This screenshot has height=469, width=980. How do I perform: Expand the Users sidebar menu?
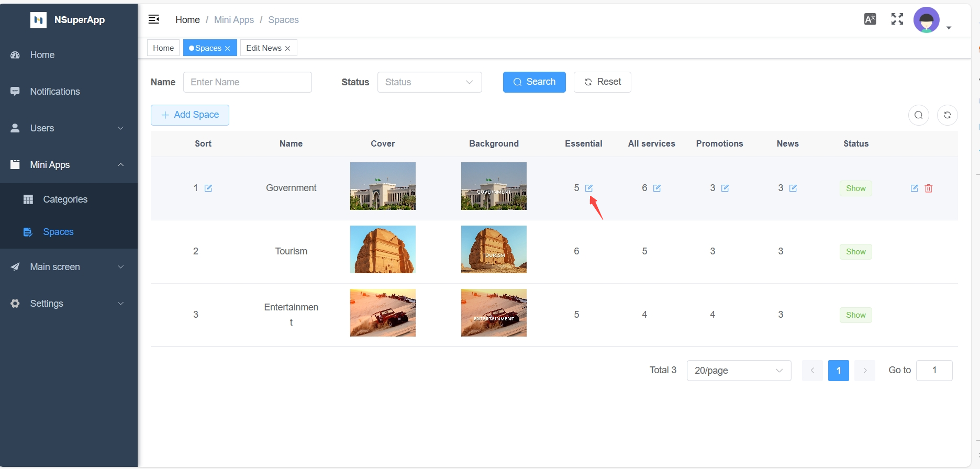68,128
